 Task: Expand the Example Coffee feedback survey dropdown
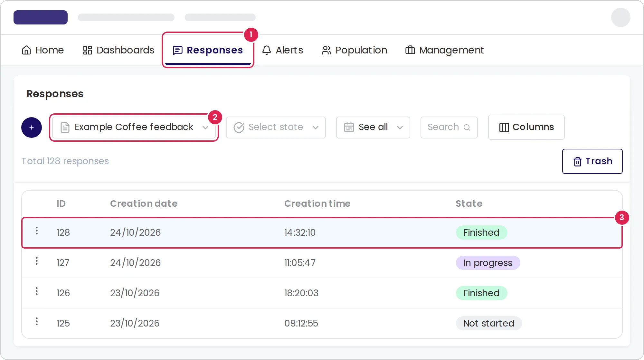coord(134,128)
